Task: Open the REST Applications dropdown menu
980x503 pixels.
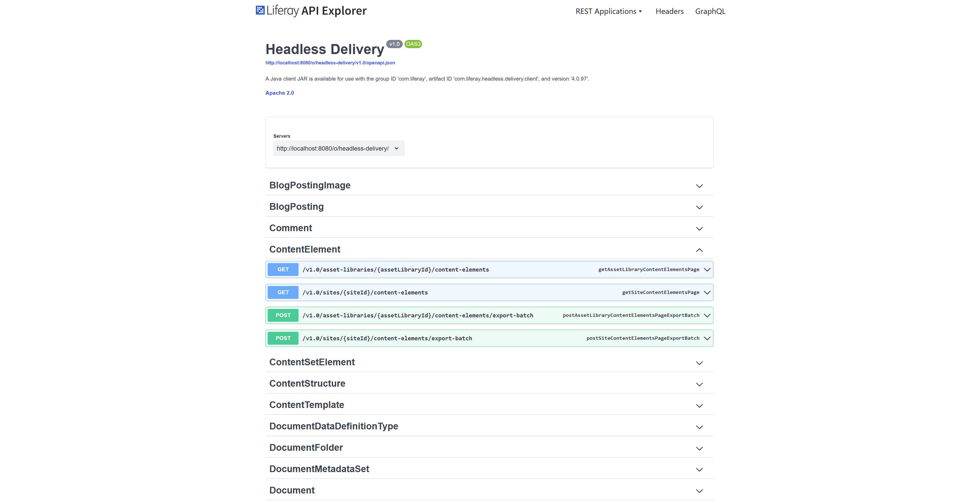Action: click(x=608, y=11)
